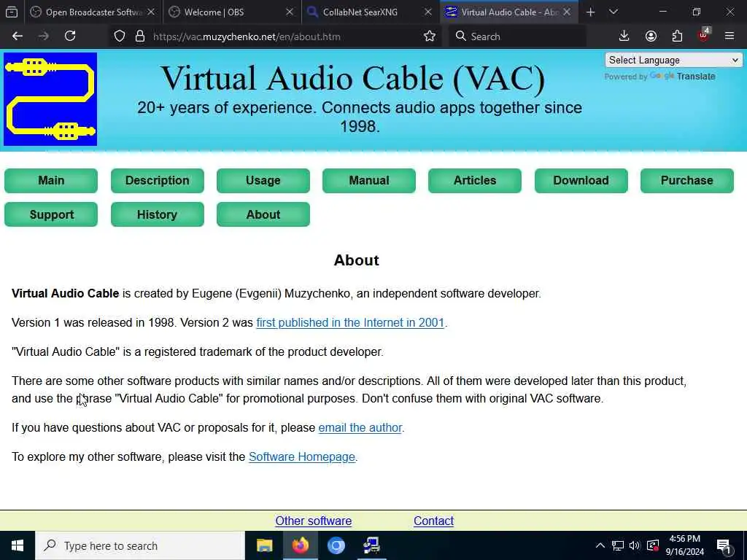Show hidden system tray icons
Image resolution: width=747 pixels, height=560 pixels.
(600, 545)
